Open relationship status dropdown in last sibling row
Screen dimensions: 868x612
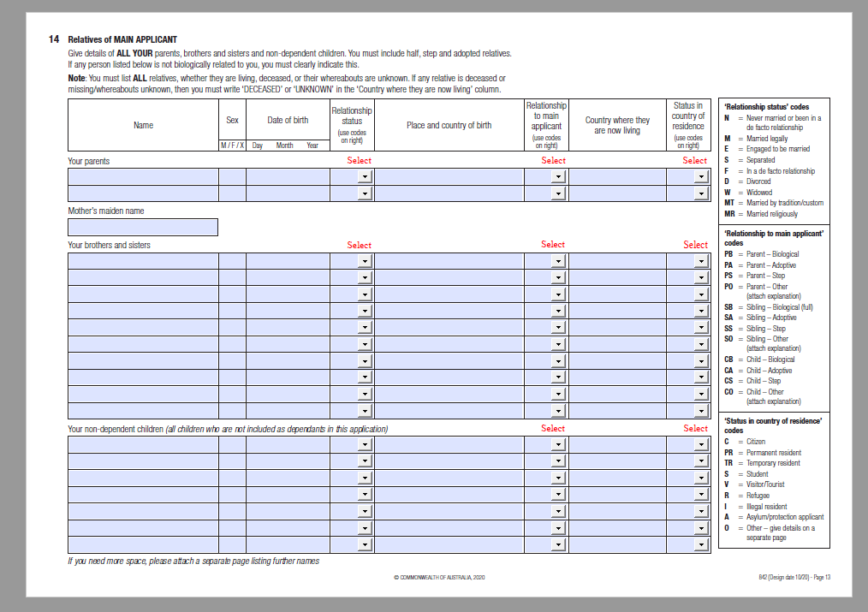click(x=365, y=411)
